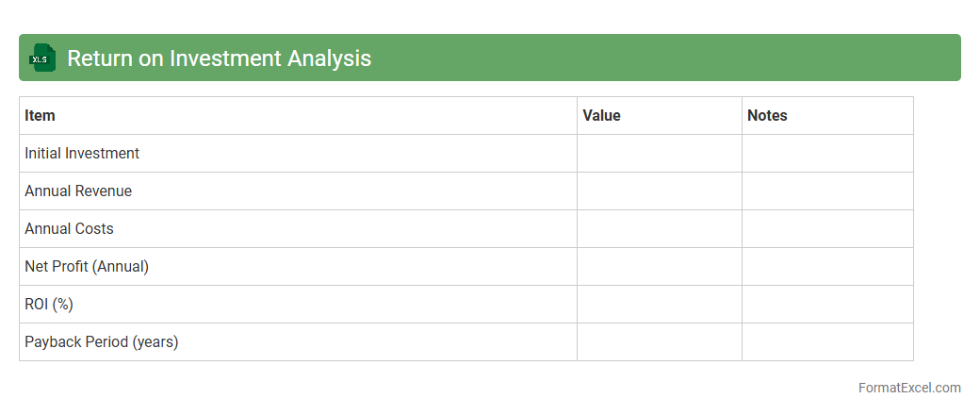
Task: Click the Return on Investment Analysis title
Action: click(x=219, y=58)
